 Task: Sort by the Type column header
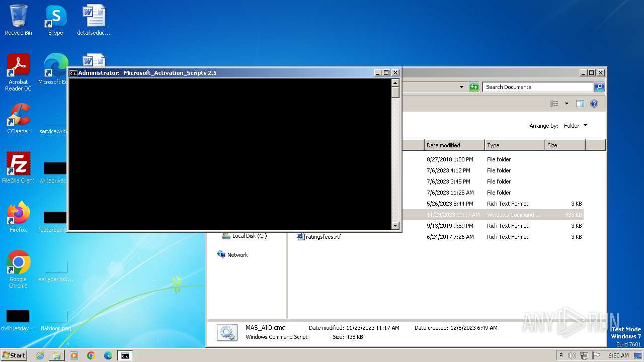pyautogui.click(x=514, y=145)
